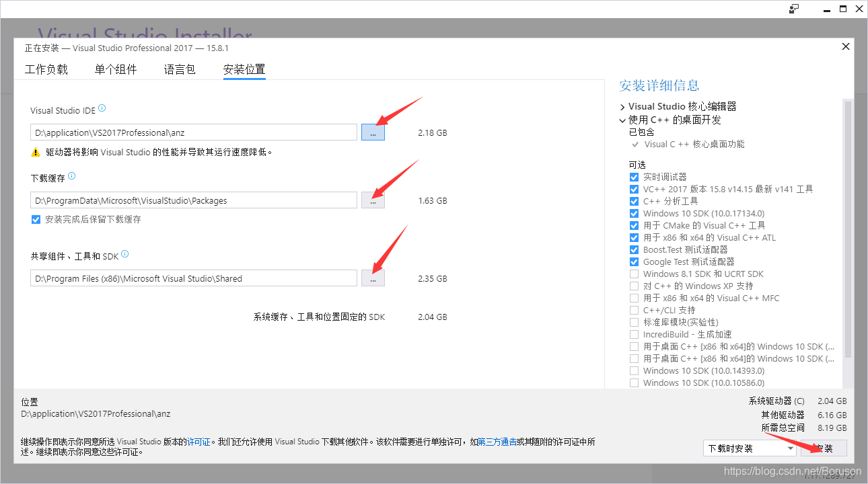Uncheck 实时调试器 option

(x=634, y=177)
